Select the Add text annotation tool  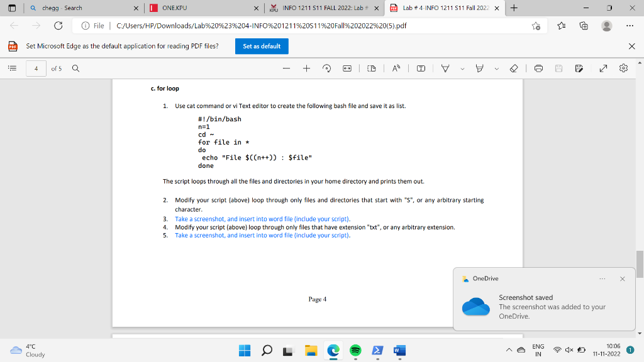pos(421,69)
